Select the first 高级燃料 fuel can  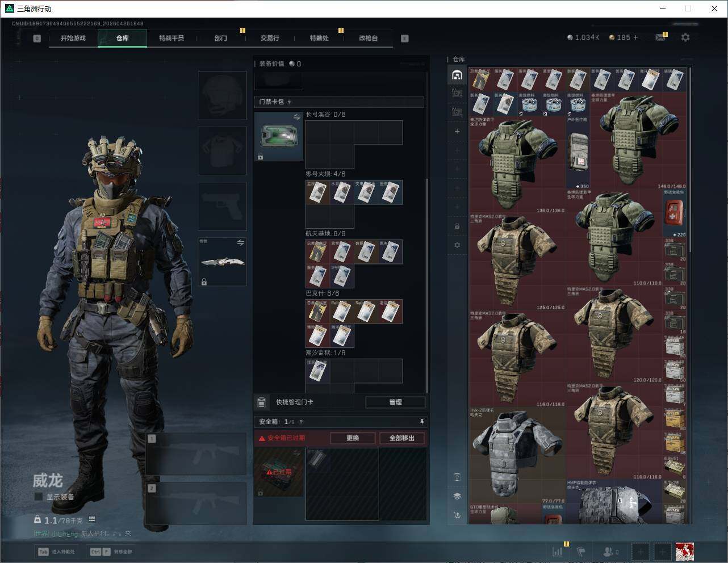(x=529, y=104)
